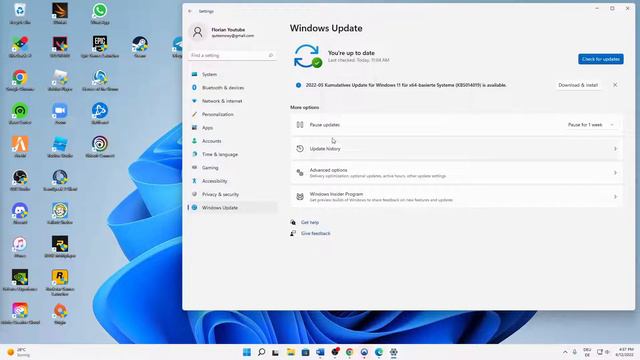Click the update status sync icon
640x360 pixels.
click(307, 56)
